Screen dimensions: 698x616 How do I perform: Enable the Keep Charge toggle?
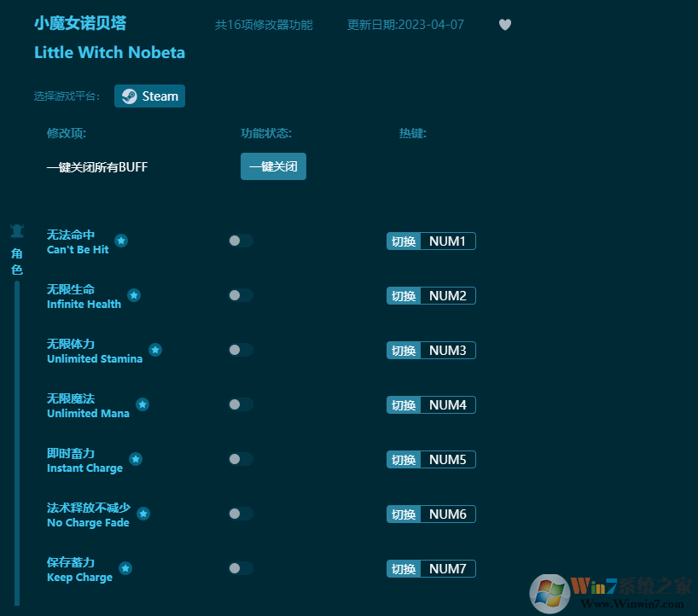coord(241,568)
